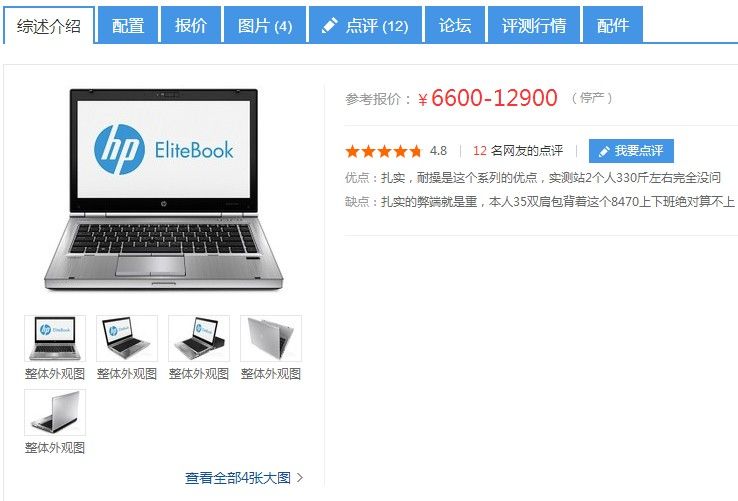The image size is (738, 501).
Task: Click the orange five-star rating
Action: 384,151
